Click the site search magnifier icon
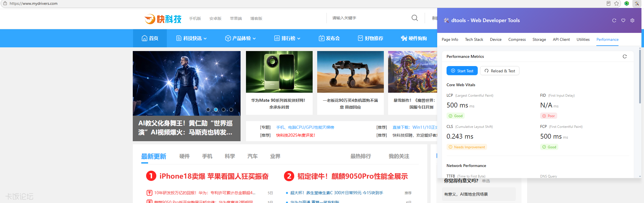Viewport: 644px width, 203px height. coord(415,18)
